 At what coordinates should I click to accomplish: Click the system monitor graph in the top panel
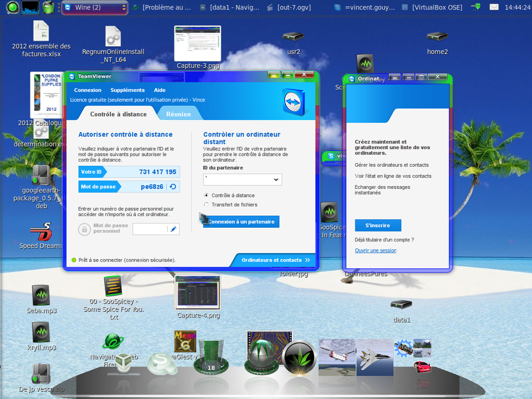30,7
